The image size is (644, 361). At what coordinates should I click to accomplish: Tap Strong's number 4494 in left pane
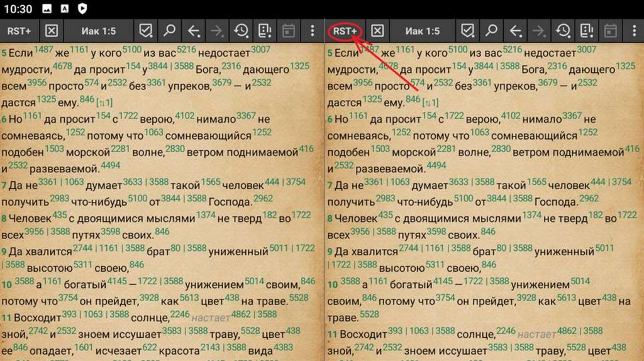pos(110,165)
